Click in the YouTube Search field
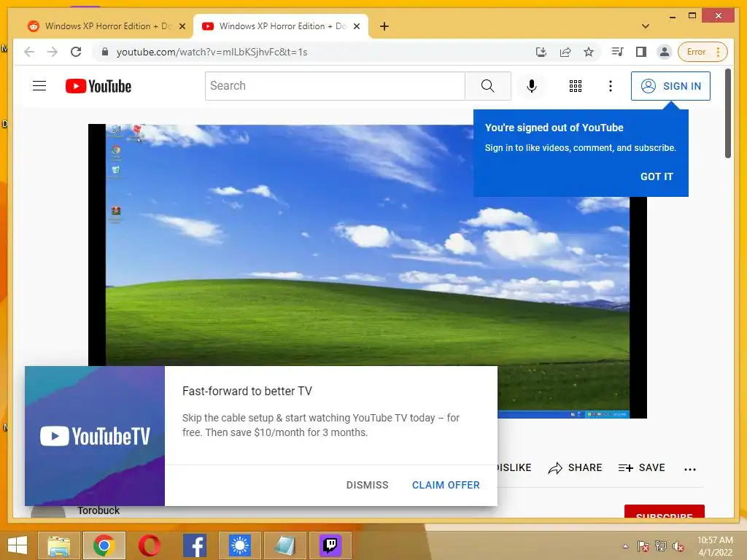 [335, 86]
